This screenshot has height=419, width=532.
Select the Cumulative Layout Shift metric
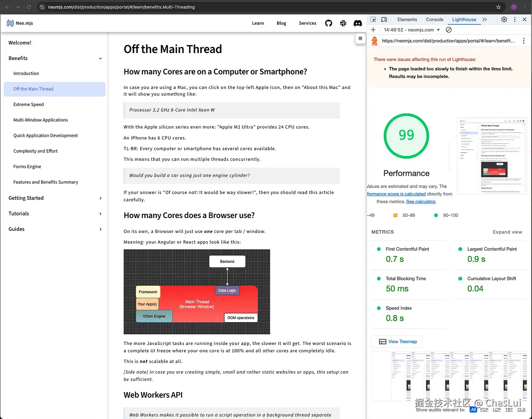tap(490, 285)
